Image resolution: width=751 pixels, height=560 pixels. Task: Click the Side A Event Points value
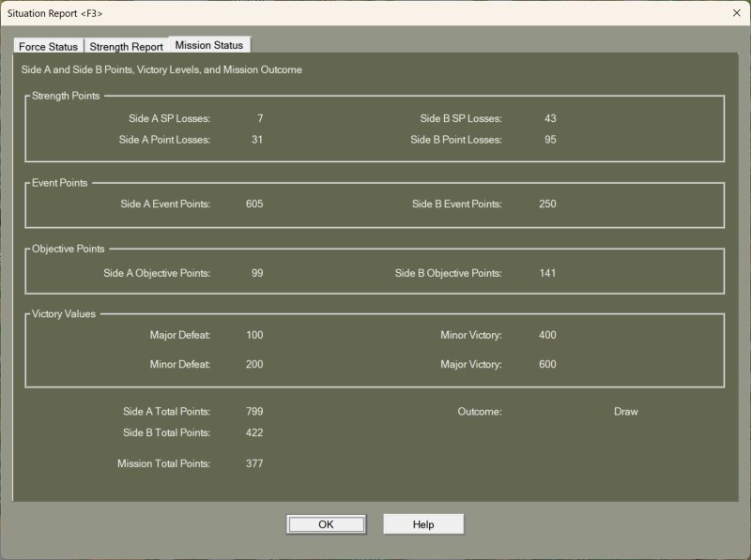253,204
